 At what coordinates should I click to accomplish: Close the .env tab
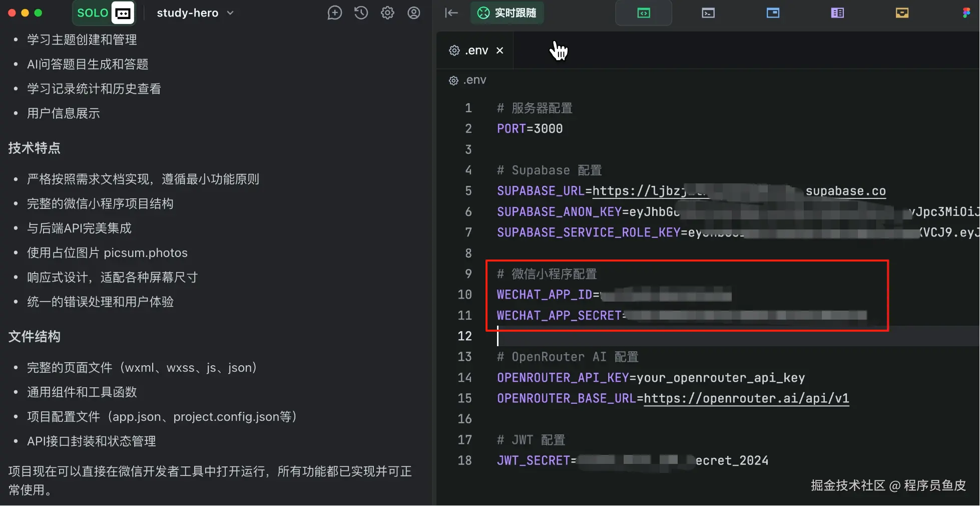(x=500, y=51)
